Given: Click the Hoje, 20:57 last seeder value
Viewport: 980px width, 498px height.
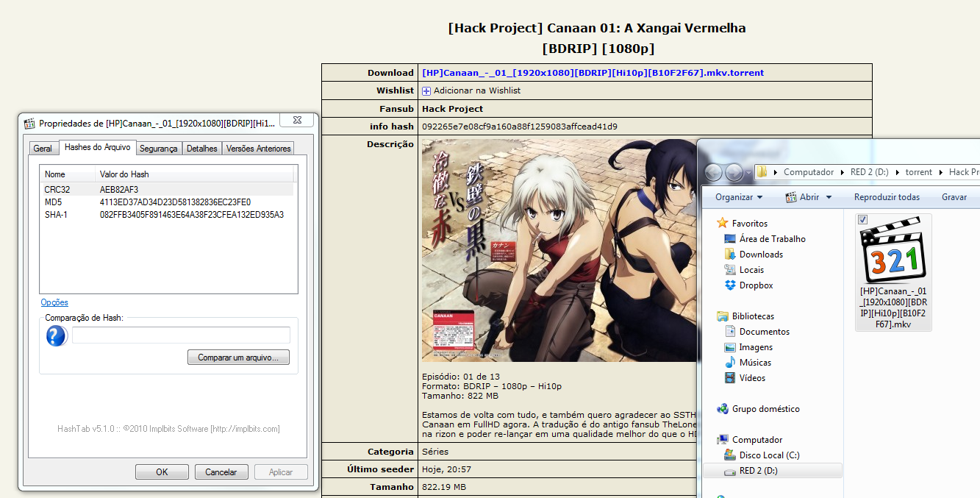Looking at the screenshot, I should [447, 469].
